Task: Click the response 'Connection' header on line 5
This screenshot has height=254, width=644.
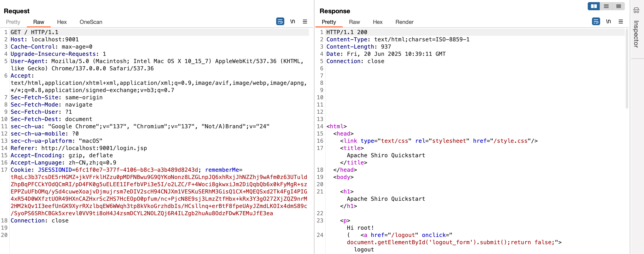Action: point(343,61)
